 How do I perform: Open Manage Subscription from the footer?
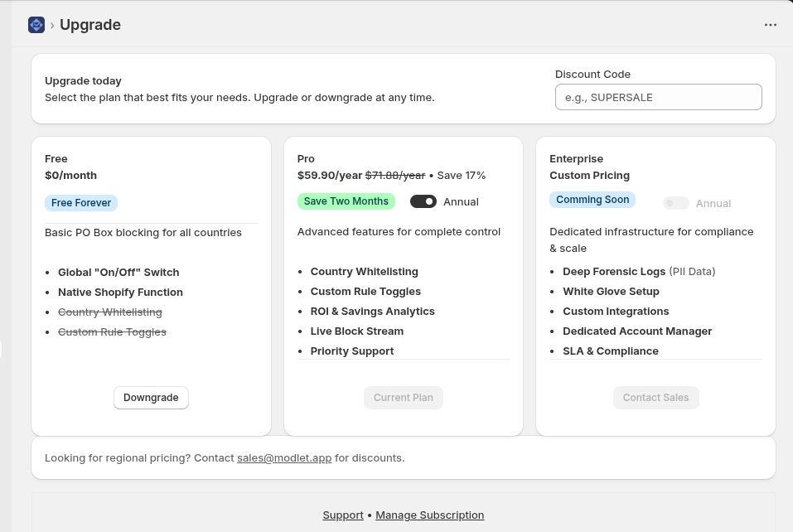pyautogui.click(x=429, y=515)
